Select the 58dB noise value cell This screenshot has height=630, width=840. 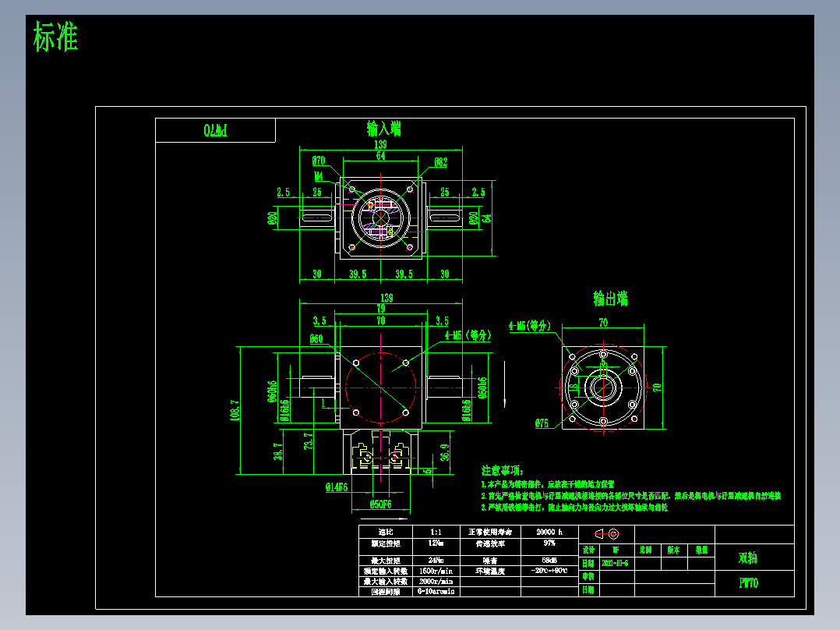point(550,561)
